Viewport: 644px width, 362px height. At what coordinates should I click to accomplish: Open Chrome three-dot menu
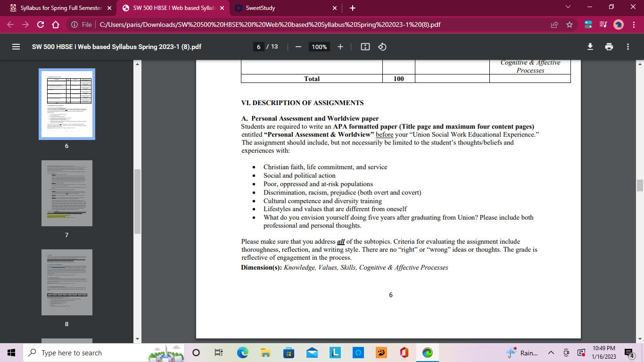point(633,25)
